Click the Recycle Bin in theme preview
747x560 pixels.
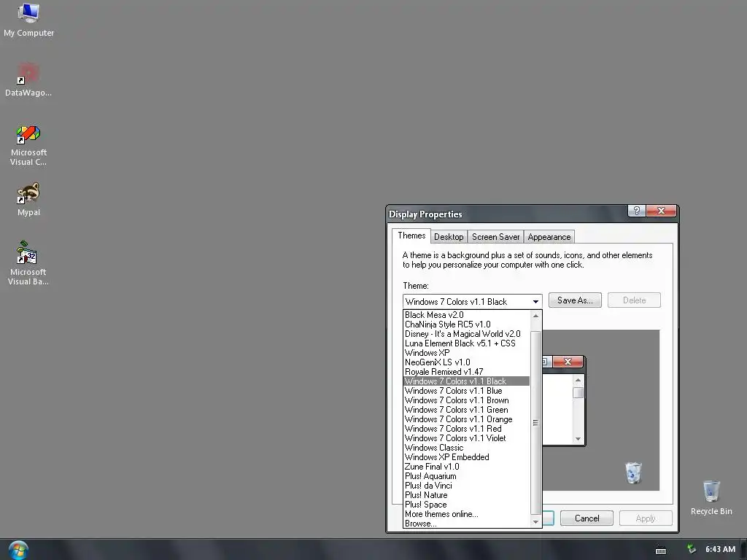[633, 472]
